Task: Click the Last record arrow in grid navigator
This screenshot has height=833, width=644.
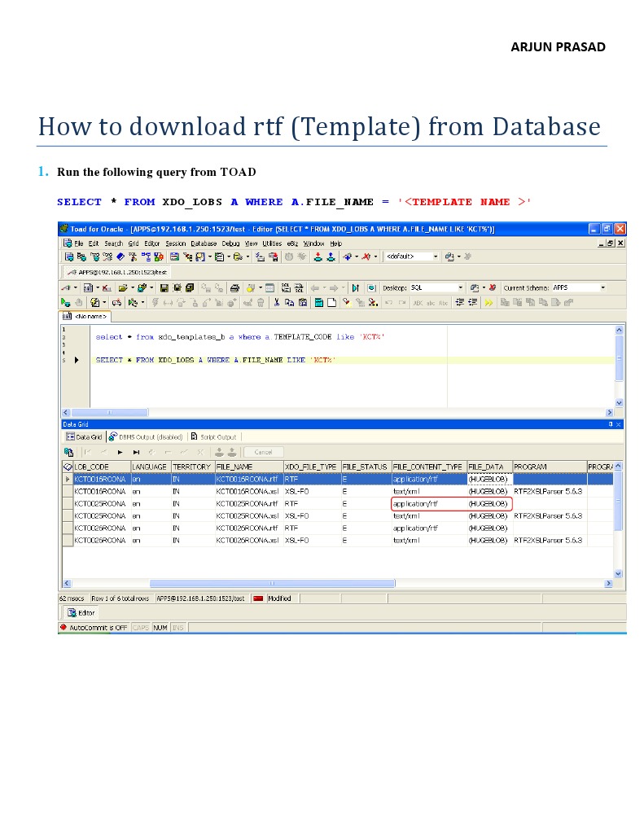Action: click(x=136, y=452)
